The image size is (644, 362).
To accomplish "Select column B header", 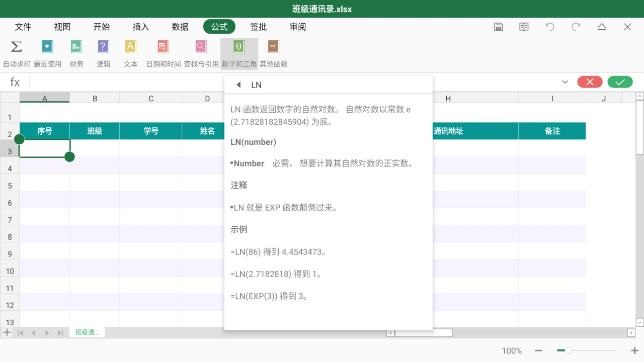I will tap(95, 99).
